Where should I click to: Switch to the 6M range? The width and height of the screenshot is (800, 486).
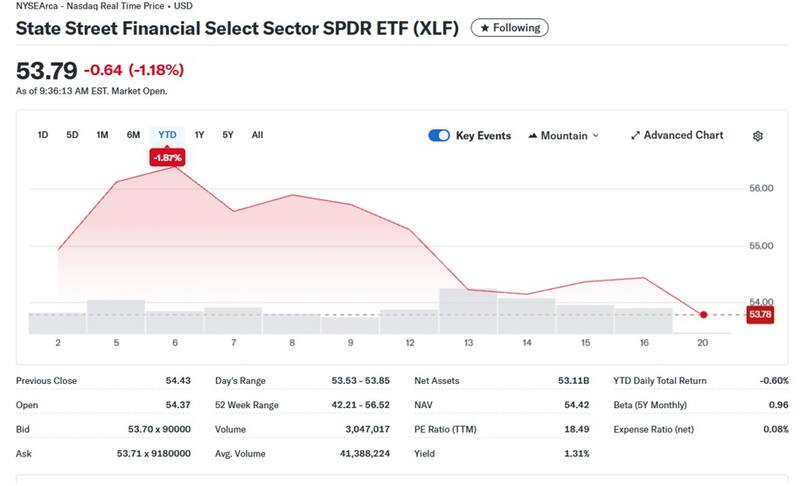pyautogui.click(x=133, y=135)
